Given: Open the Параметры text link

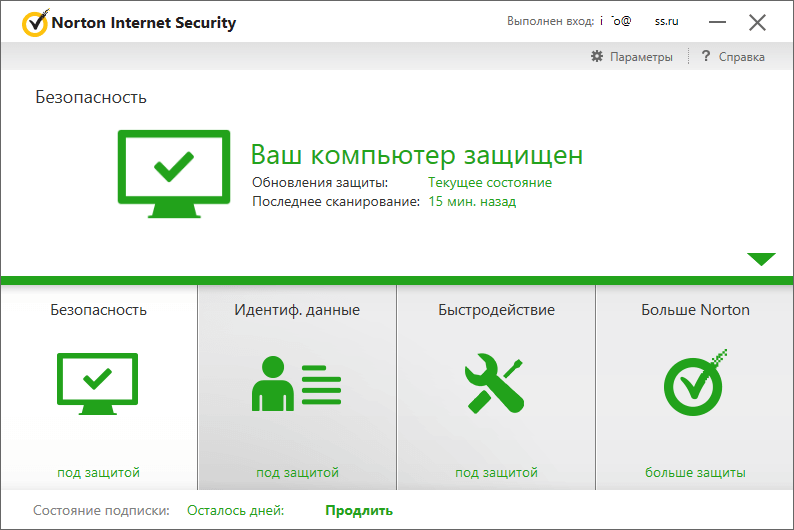Looking at the screenshot, I should tap(641, 57).
